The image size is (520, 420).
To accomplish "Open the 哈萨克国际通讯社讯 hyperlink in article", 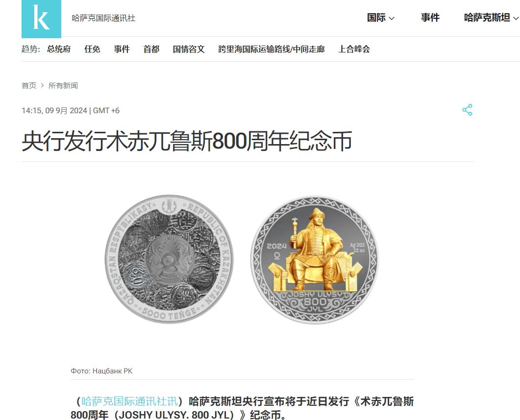I will (x=130, y=401).
